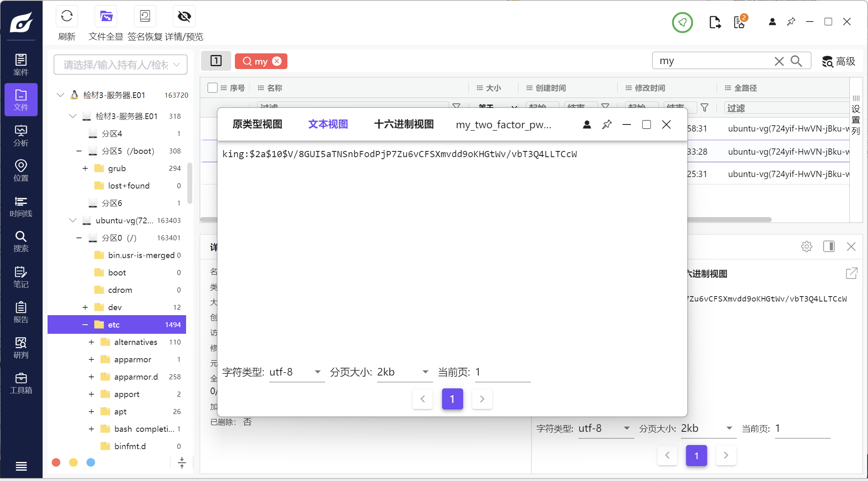Click the green shield status icon
The height and width of the screenshot is (481, 868).
pyautogui.click(x=682, y=22)
